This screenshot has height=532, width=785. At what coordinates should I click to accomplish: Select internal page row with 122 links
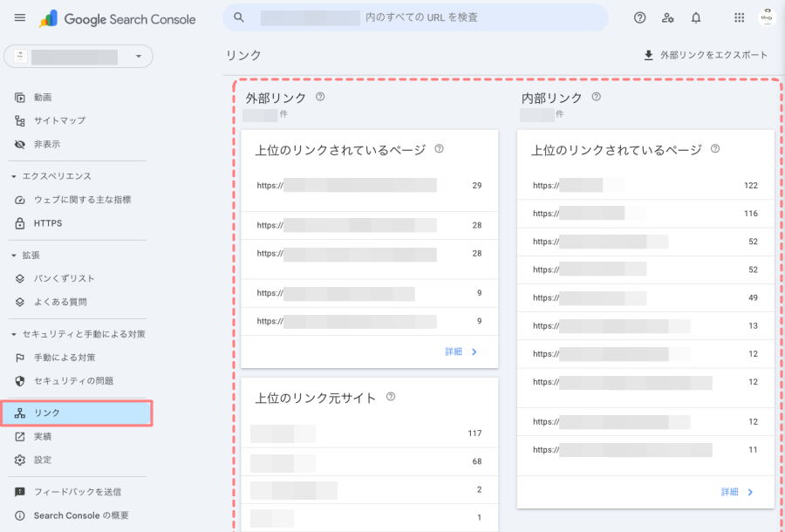coord(645,186)
